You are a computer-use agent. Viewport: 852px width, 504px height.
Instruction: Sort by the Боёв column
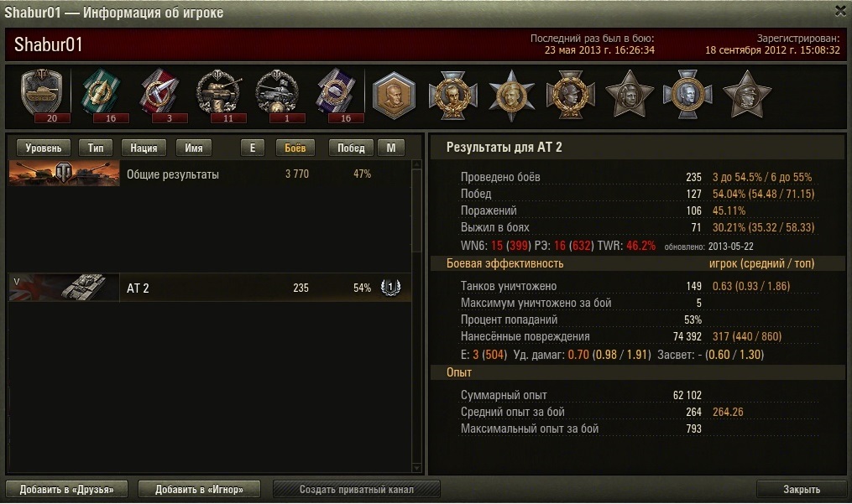[295, 148]
